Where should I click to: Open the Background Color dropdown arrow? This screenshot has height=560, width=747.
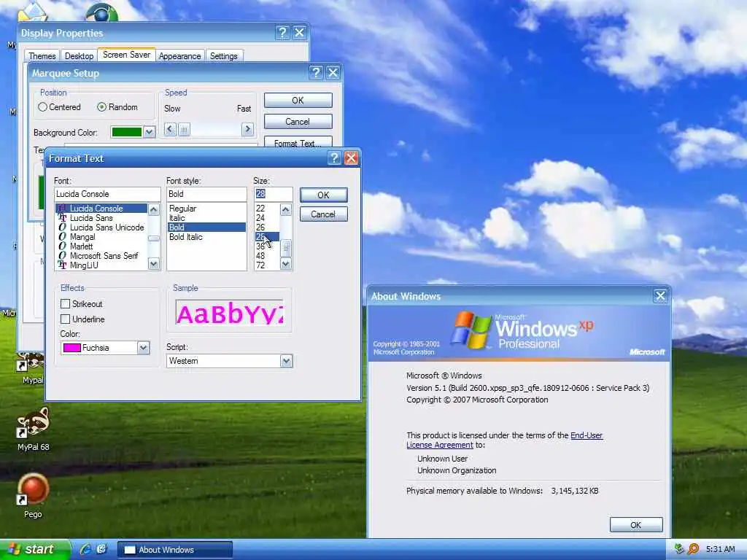tap(149, 132)
